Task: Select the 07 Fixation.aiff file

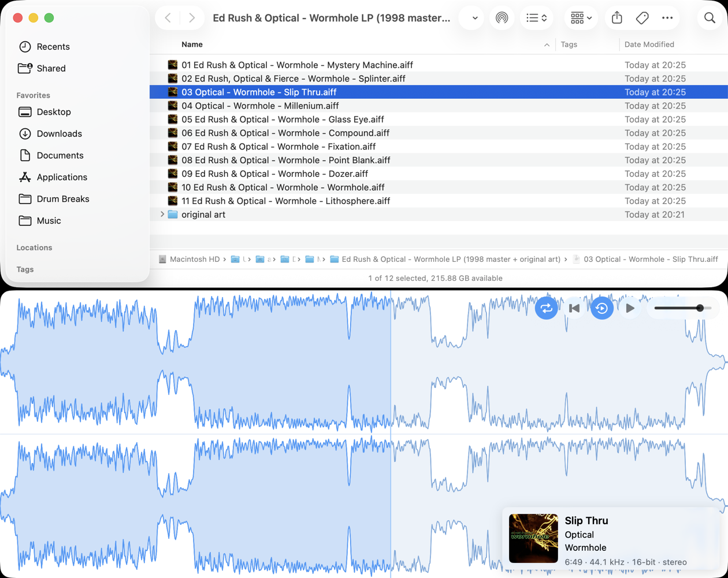Action: click(439, 146)
